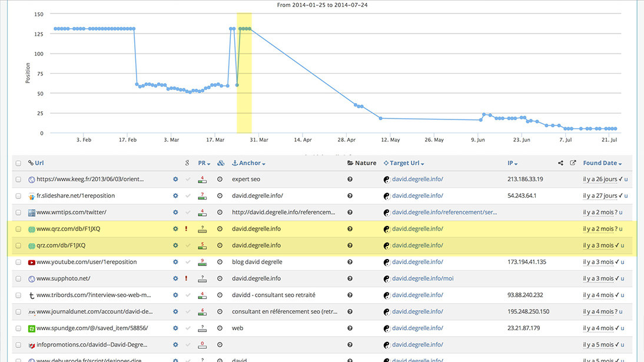This screenshot has height=362, width=644.
Task: Click the gear icon for the keeg.fr row
Action: tap(175, 179)
